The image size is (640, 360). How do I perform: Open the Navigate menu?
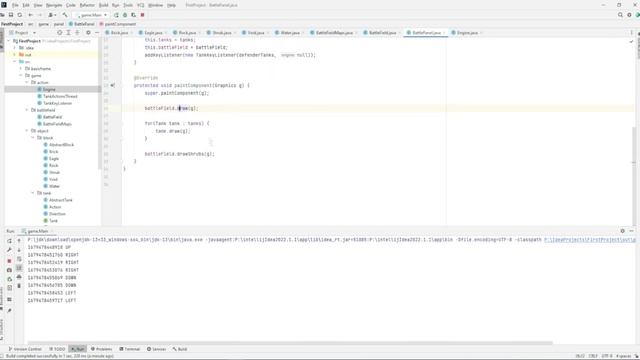pyautogui.click(x=54, y=5)
